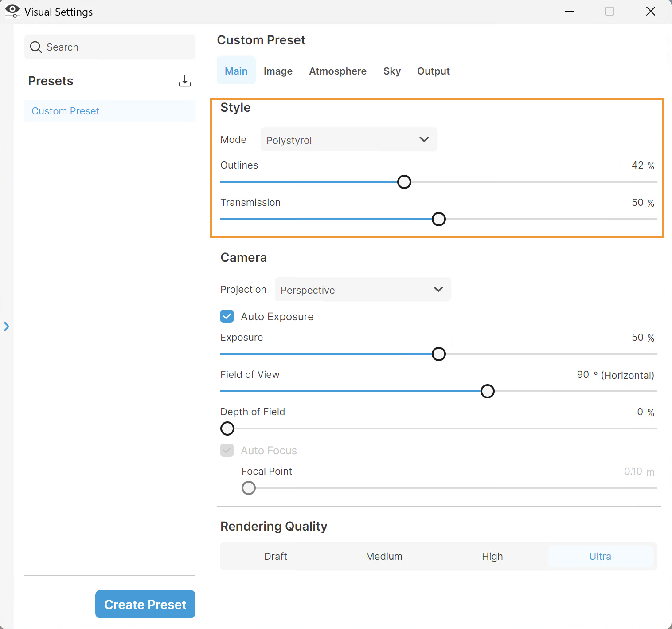This screenshot has height=629, width=672.
Task: Switch to the Main tab
Action: click(236, 71)
